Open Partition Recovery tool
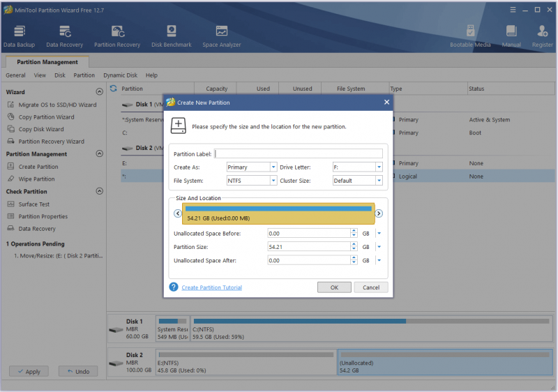Image resolution: width=558 pixels, height=392 pixels. click(117, 36)
